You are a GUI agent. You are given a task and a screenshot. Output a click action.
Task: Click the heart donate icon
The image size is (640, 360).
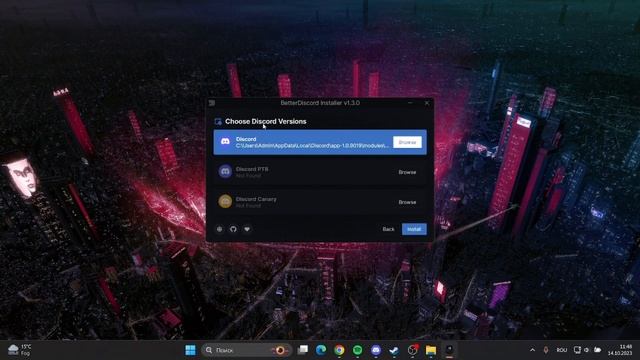(247, 229)
